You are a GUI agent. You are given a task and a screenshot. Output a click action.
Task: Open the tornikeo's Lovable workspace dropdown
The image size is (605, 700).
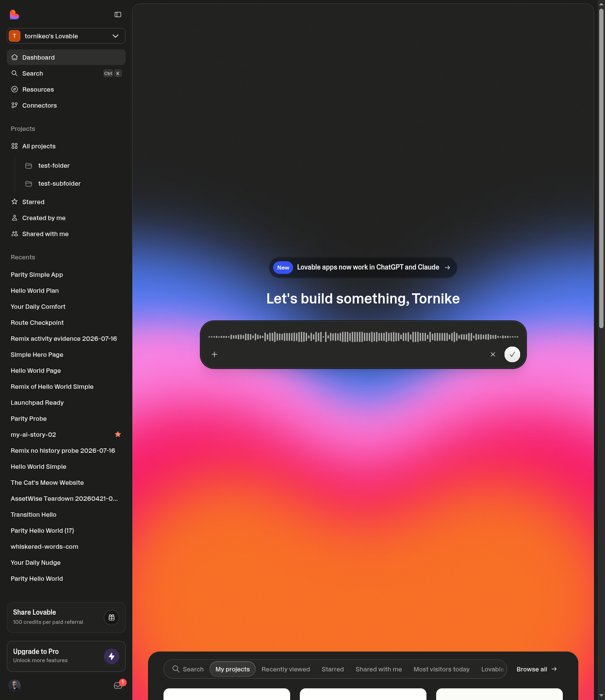[x=66, y=36]
